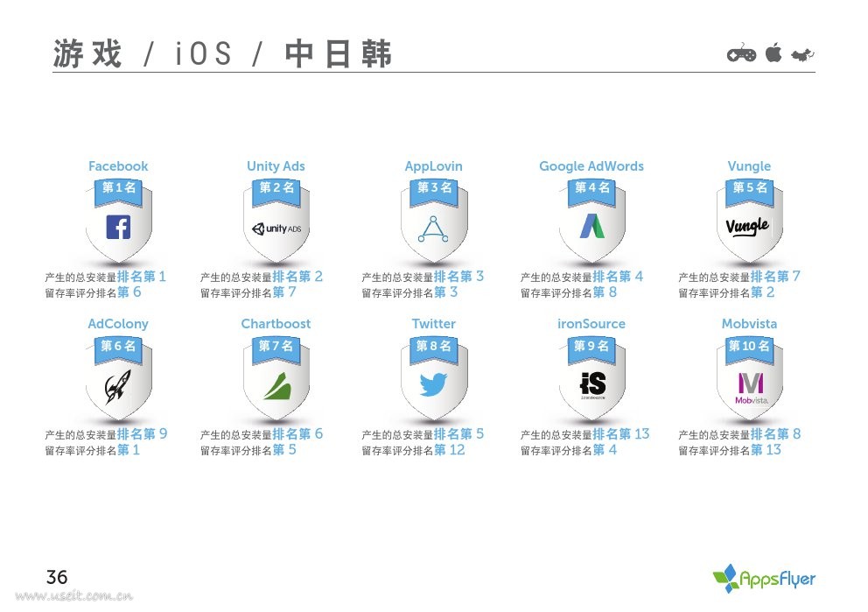Select Twitter's 留存率评分排名第 12 line

coord(414,450)
